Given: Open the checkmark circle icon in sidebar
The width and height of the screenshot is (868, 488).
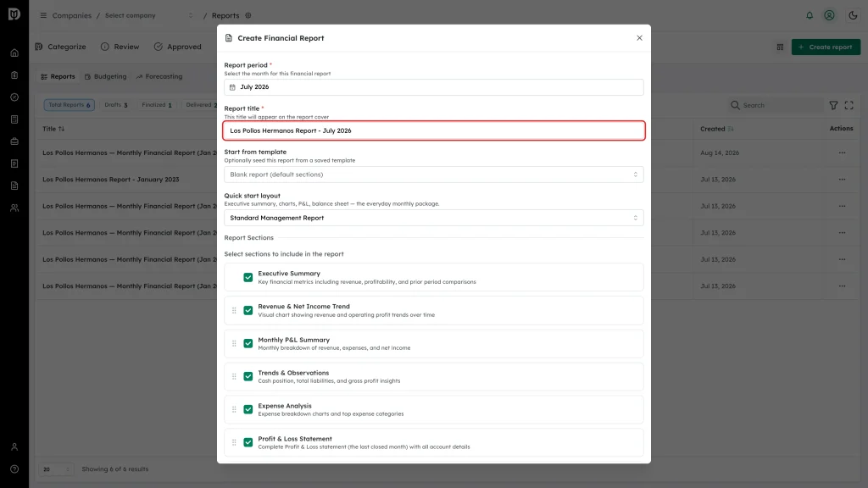Looking at the screenshot, I should pyautogui.click(x=14, y=97).
